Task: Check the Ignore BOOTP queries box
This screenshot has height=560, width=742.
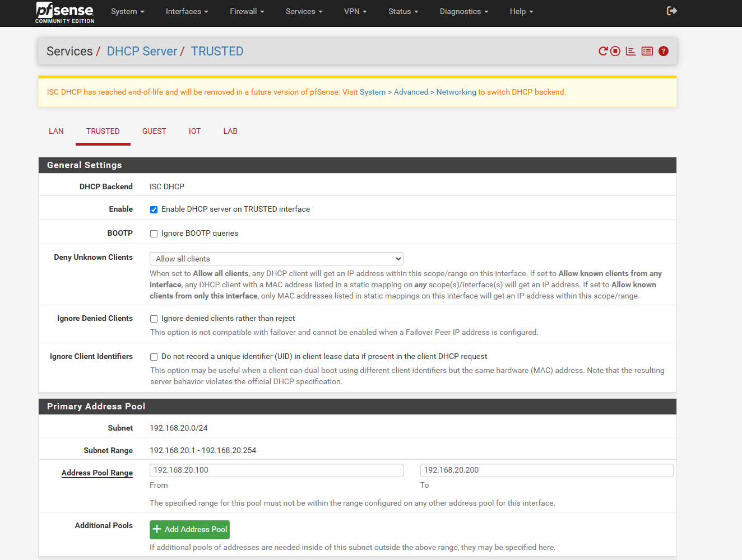Action: point(154,234)
